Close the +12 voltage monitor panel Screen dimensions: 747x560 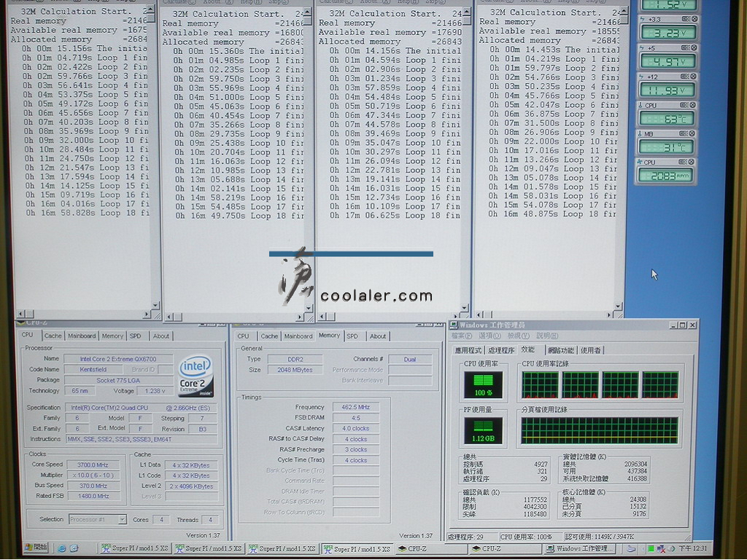coord(693,76)
